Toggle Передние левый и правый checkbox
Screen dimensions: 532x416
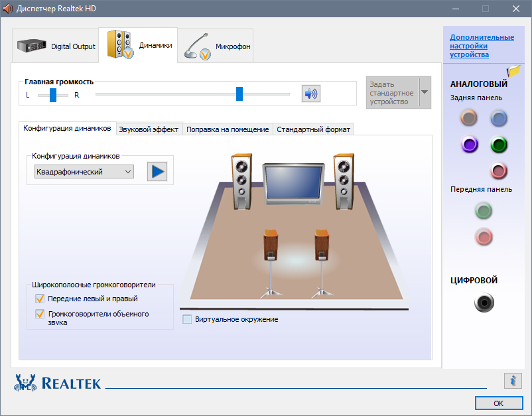[40, 299]
